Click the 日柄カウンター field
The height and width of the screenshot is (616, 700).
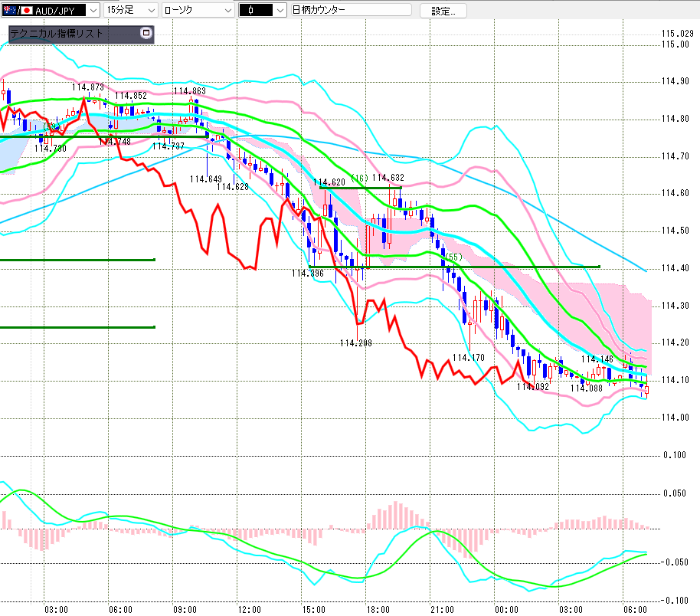(x=351, y=10)
